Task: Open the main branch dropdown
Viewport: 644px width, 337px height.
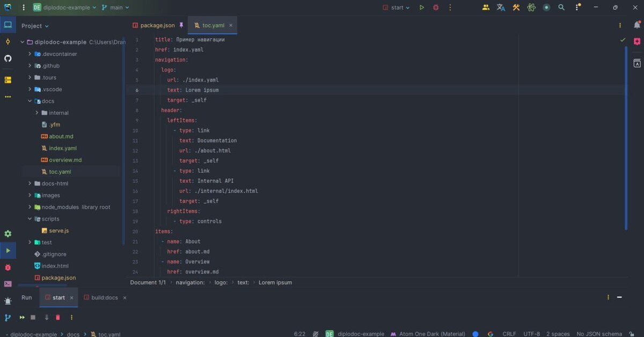Action: [116, 8]
